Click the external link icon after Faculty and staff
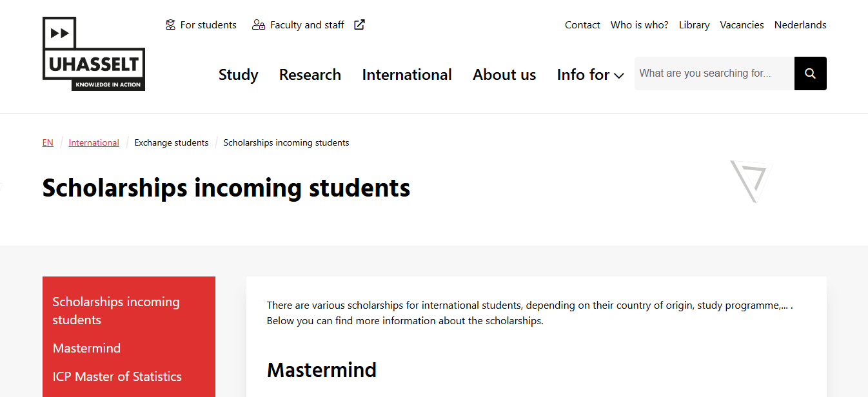 [x=360, y=25]
